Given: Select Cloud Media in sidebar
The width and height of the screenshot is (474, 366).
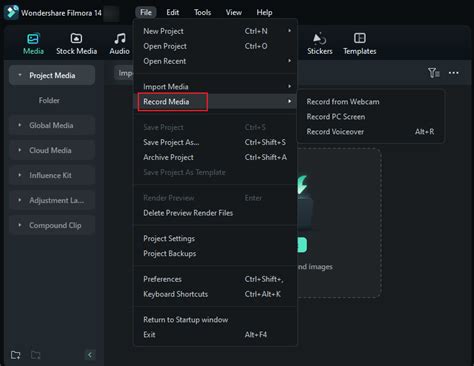Looking at the screenshot, I should [52, 150].
